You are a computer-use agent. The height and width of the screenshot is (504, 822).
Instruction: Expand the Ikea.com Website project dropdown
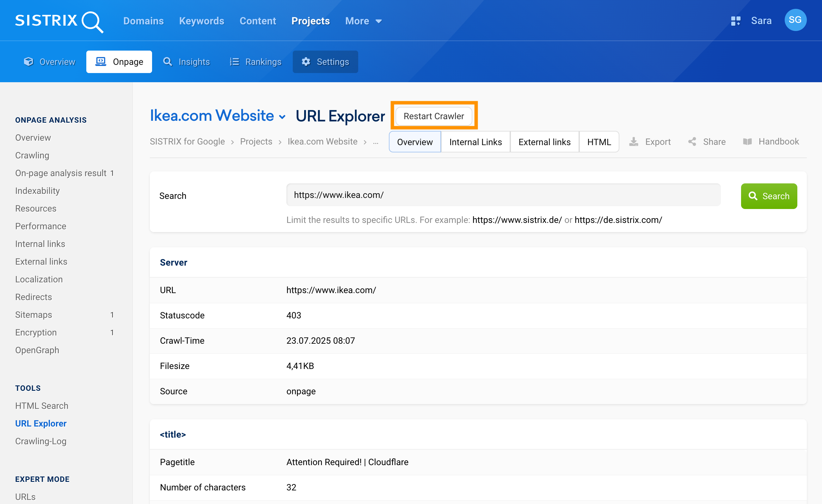click(x=282, y=117)
